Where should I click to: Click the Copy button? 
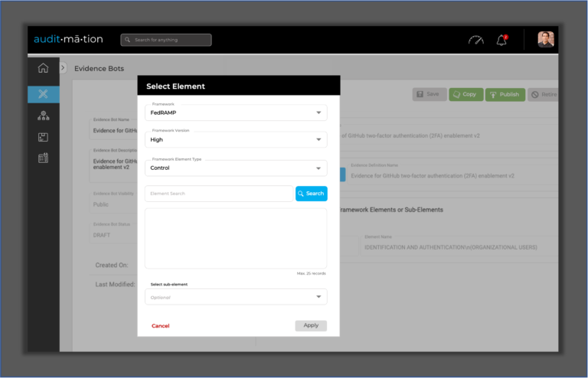(465, 94)
